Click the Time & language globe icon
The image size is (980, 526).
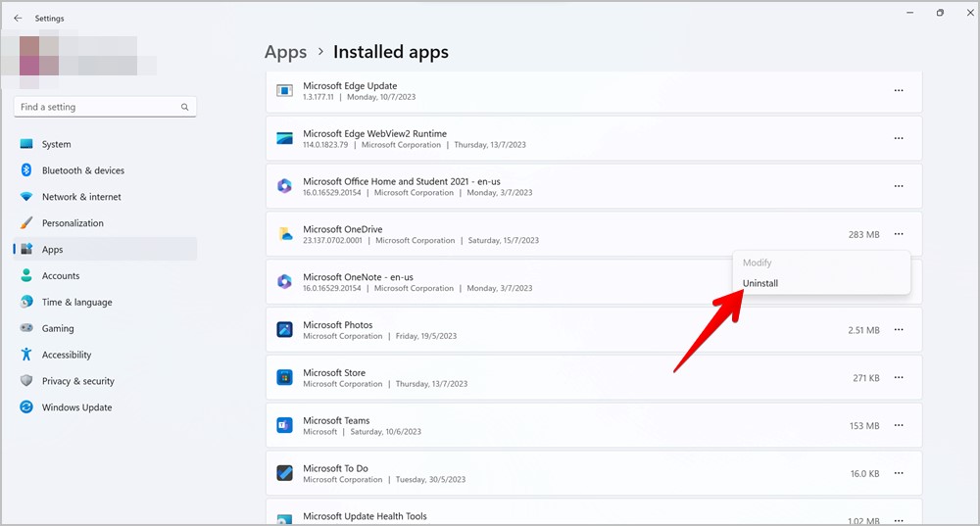pyautogui.click(x=26, y=302)
